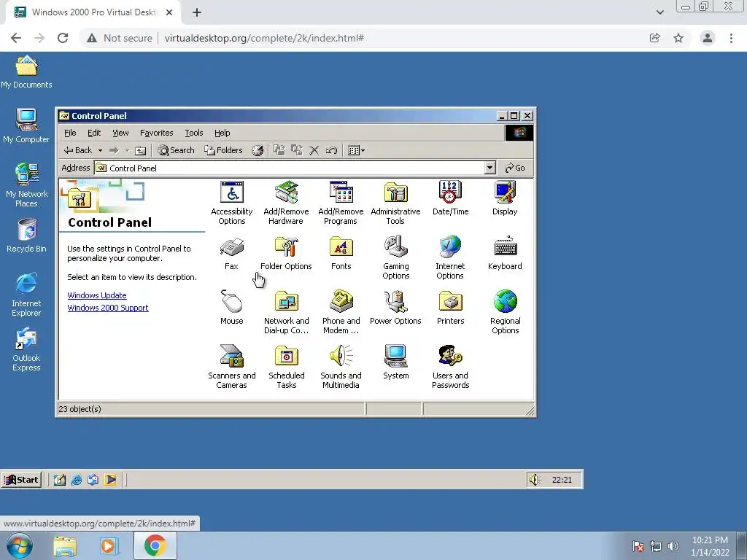Open the Fax applet

coord(231,253)
